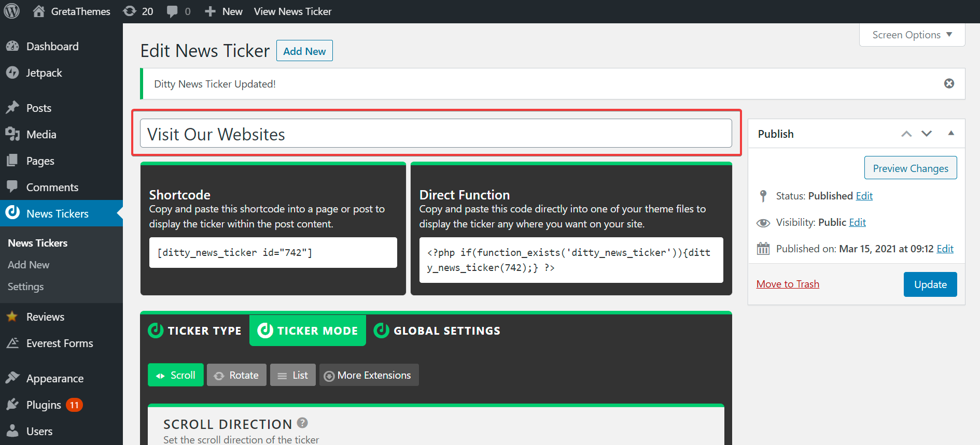Click the Status pin icon
The image size is (980, 445).
point(763,196)
